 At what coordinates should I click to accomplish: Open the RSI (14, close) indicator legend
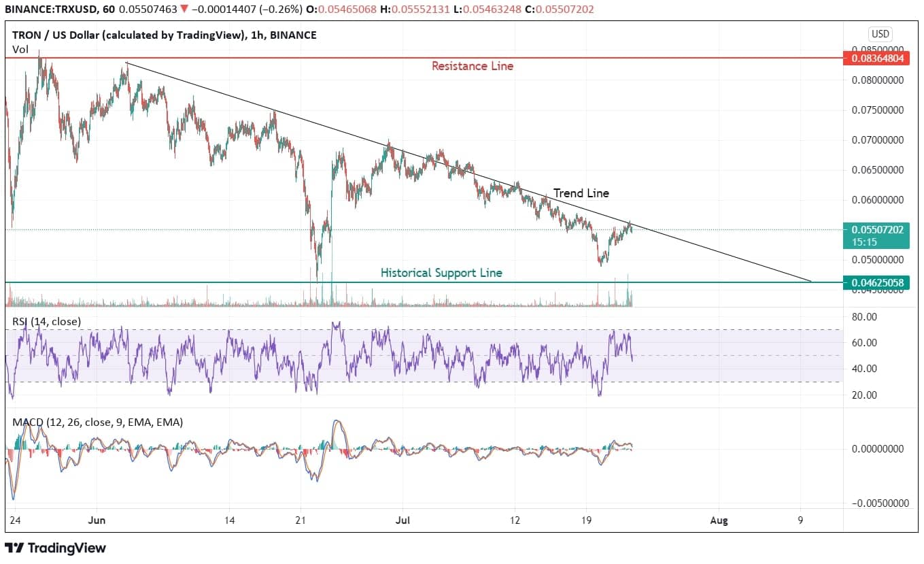click(x=46, y=321)
